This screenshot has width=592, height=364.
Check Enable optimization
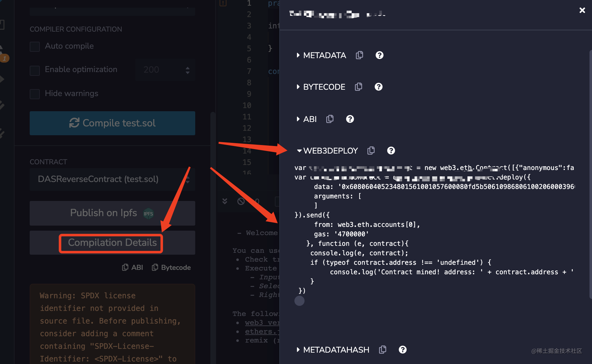[34, 70]
